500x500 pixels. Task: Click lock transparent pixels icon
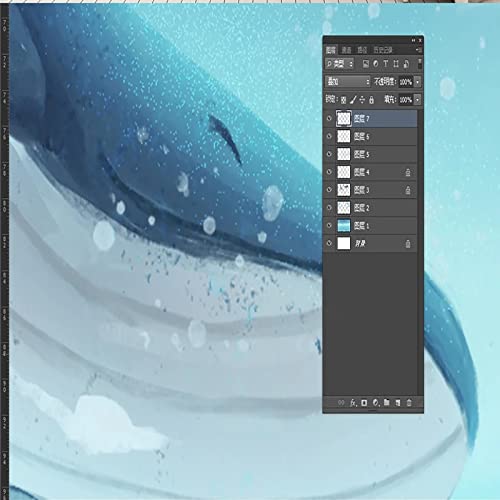coord(344,100)
